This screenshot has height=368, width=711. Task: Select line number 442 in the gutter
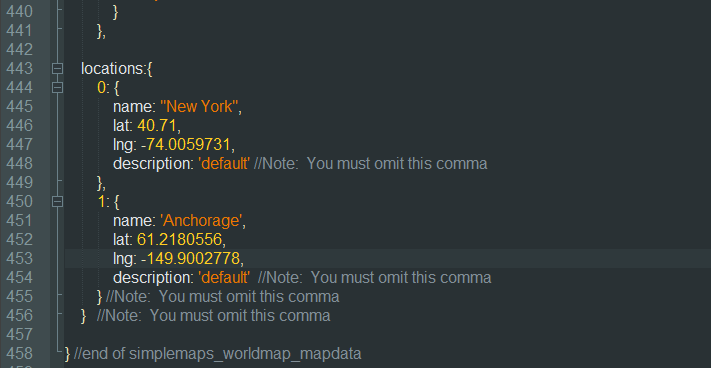pos(19,49)
